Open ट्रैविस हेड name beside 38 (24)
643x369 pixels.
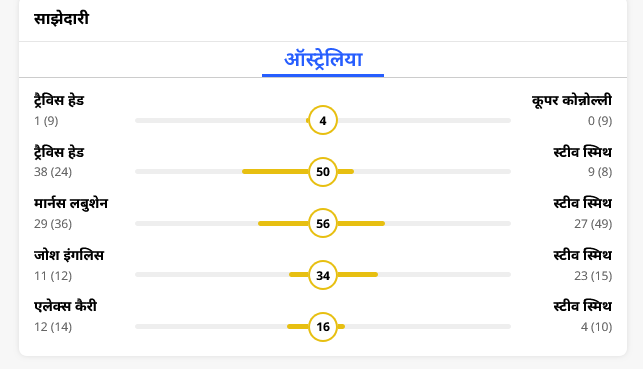(x=59, y=153)
